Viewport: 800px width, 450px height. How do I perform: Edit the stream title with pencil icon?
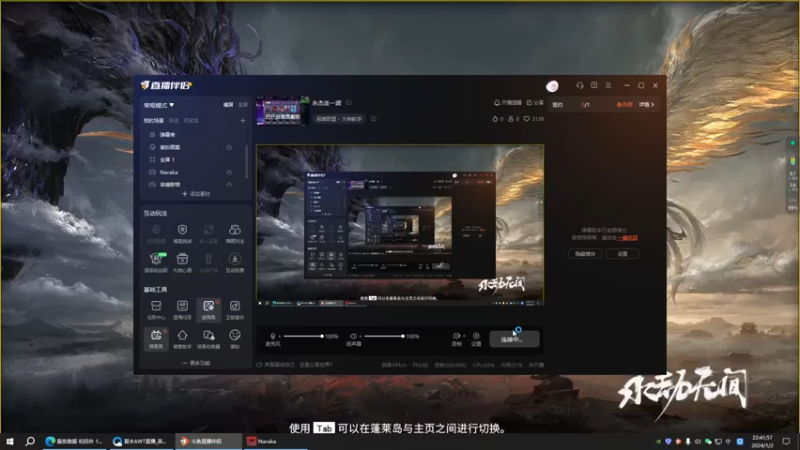(x=349, y=103)
